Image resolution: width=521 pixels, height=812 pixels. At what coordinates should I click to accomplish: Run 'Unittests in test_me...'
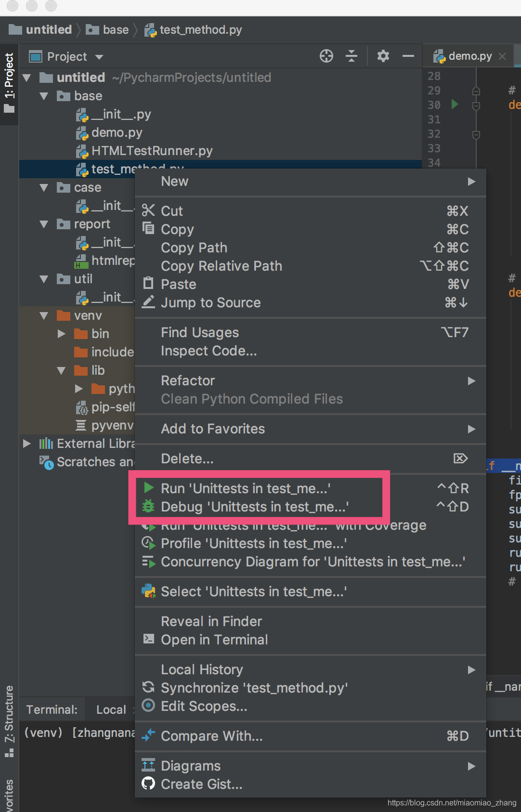[311, 488]
